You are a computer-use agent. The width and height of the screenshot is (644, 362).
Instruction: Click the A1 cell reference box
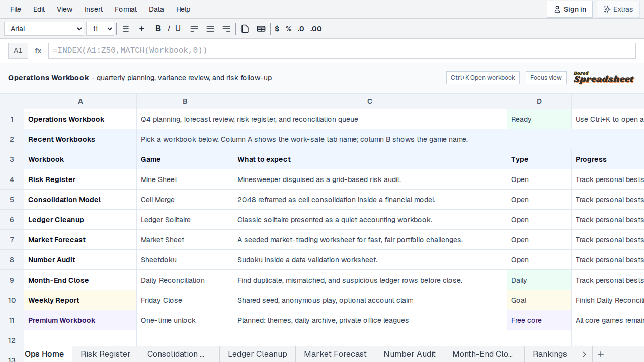point(18,51)
